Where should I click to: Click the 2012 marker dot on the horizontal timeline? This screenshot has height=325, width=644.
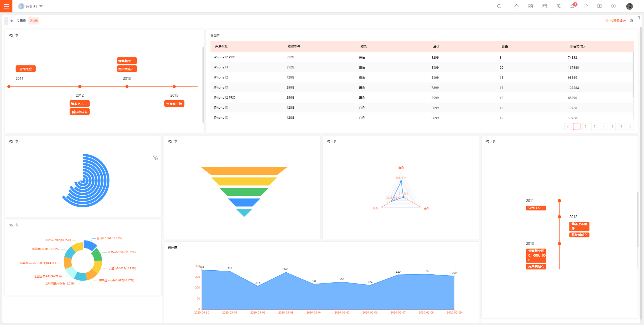click(80, 87)
